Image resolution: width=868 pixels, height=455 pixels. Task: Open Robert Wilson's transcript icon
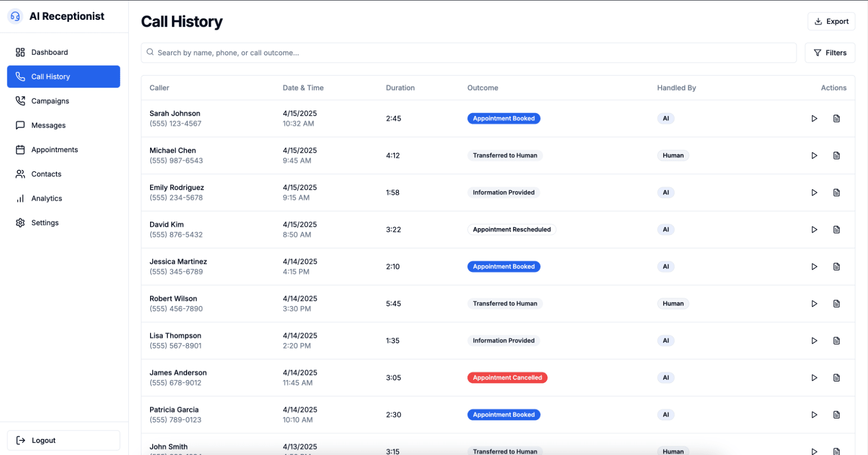tap(836, 304)
